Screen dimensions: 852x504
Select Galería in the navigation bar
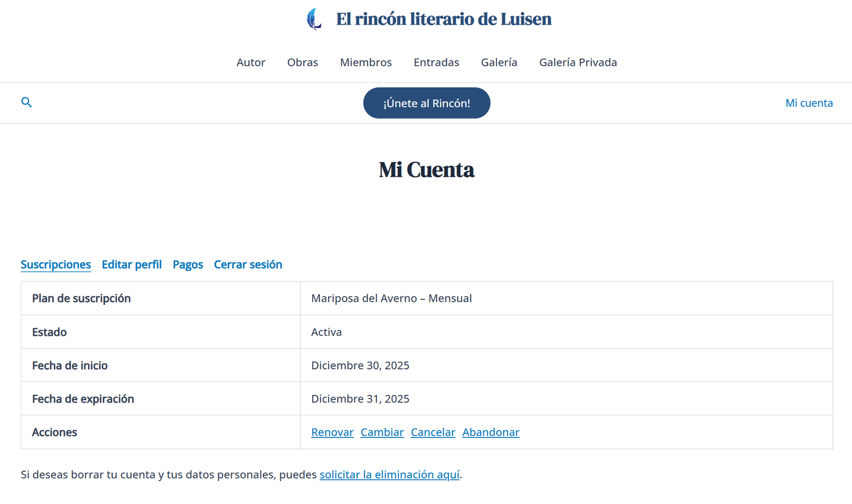(x=499, y=62)
